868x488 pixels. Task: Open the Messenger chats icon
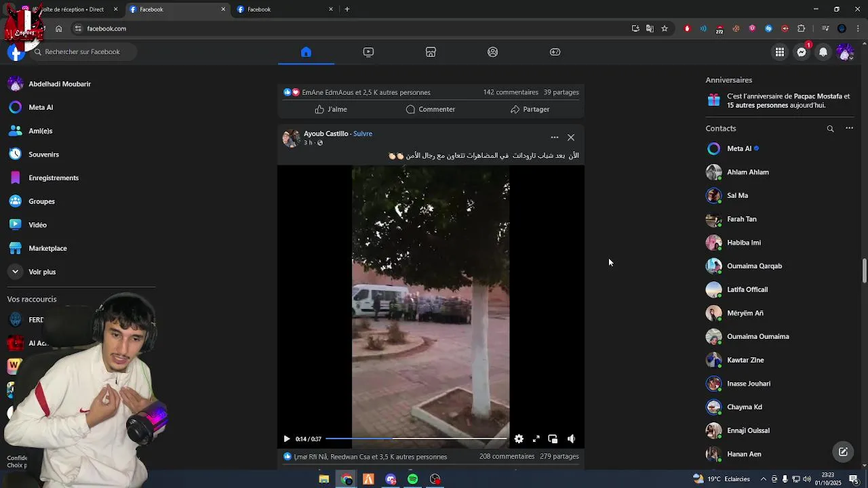802,52
